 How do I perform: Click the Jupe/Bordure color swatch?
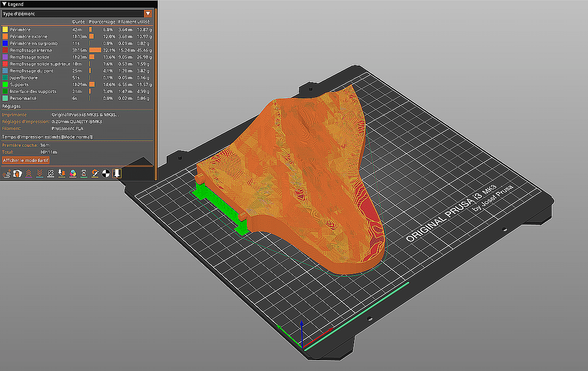[5, 78]
